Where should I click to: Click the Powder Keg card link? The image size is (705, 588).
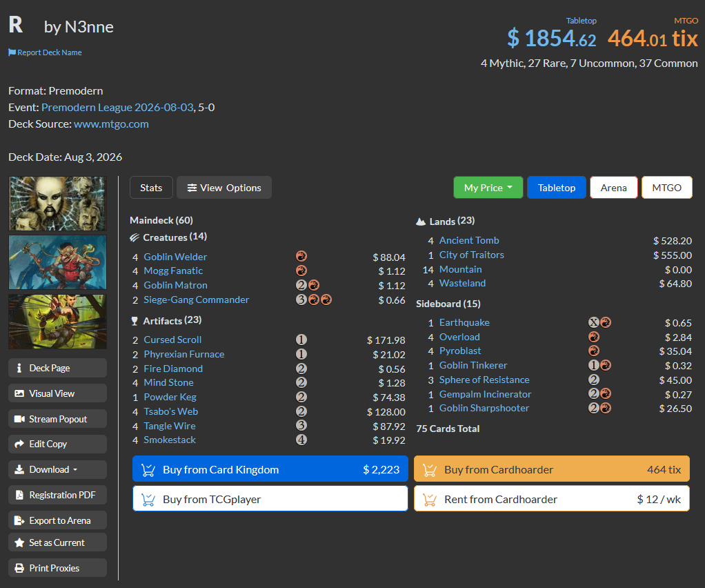coord(170,398)
